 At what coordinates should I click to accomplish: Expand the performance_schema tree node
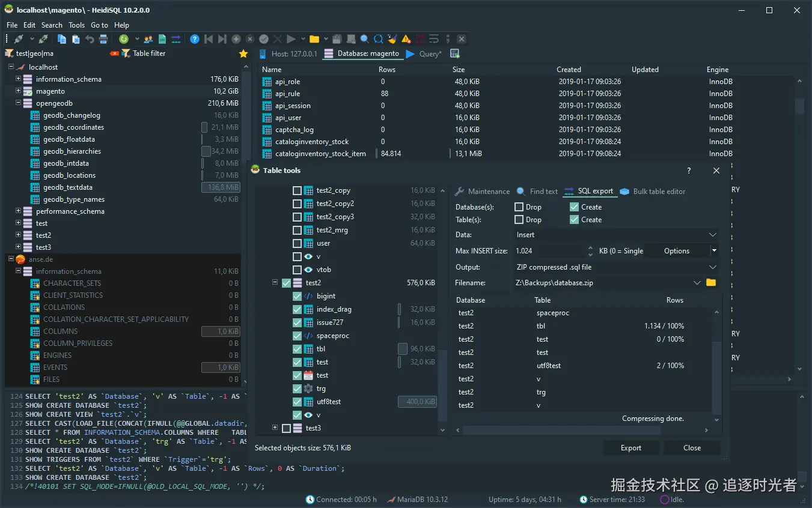[x=18, y=211]
